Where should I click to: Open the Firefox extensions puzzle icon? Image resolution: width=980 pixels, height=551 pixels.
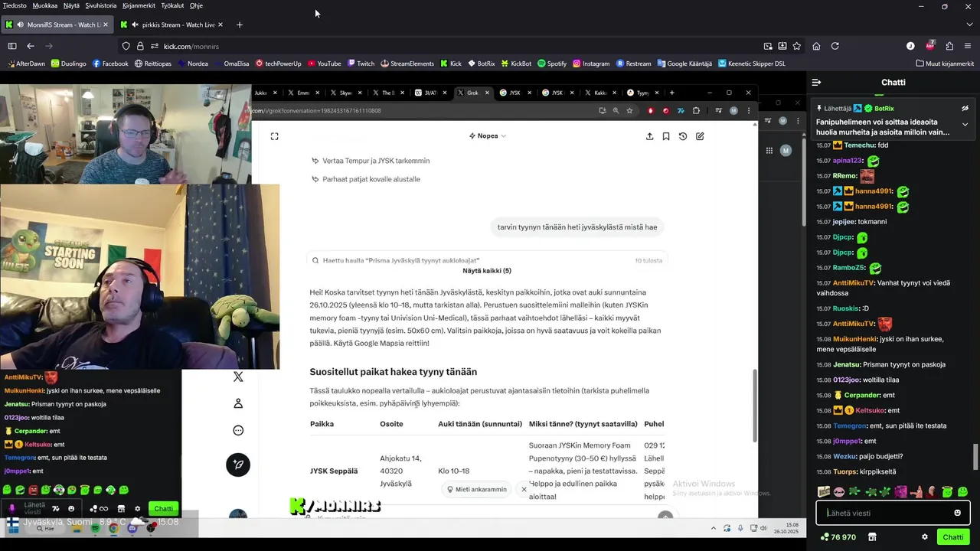tap(949, 46)
